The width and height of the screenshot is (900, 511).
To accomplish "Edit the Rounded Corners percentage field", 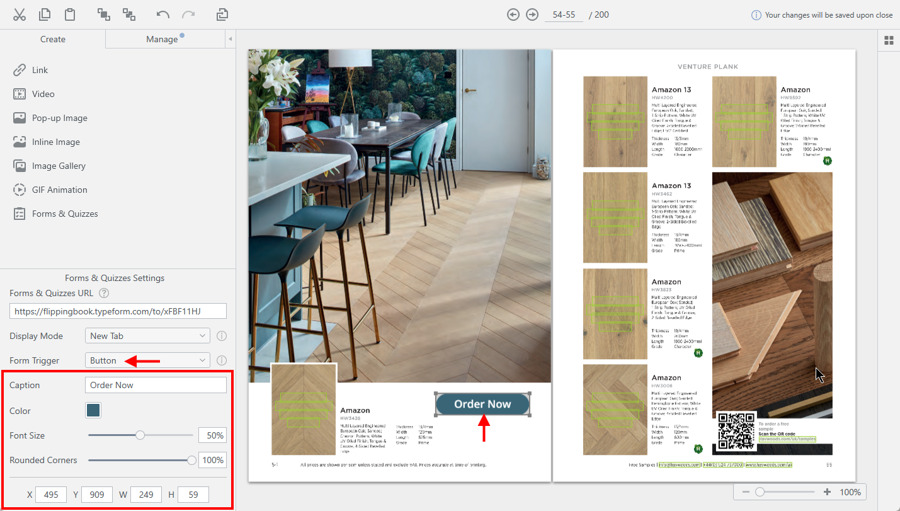I will [212, 460].
